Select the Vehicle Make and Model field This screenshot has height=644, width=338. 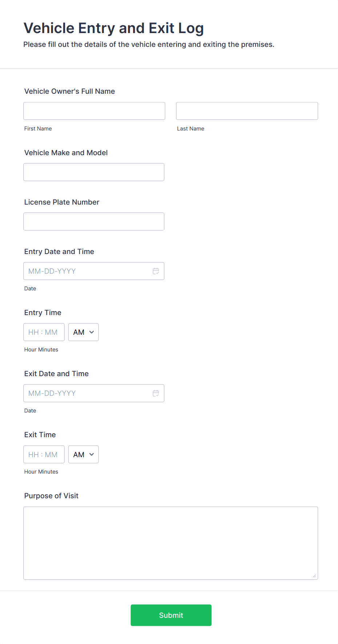[x=94, y=172]
